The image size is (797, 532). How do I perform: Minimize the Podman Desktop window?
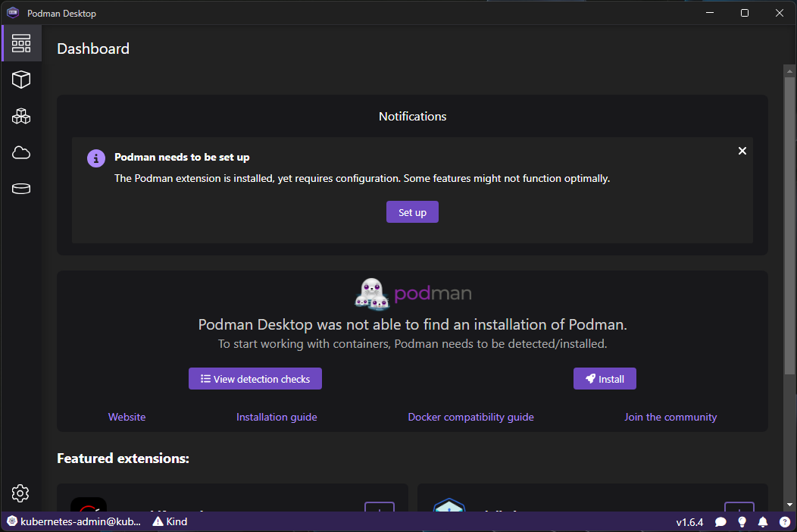[x=710, y=13]
